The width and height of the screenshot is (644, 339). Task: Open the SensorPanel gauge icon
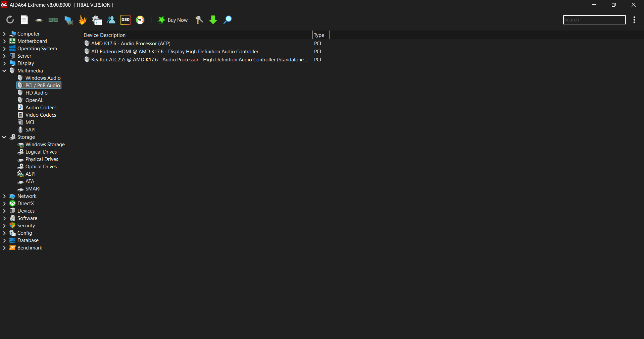(x=140, y=20)
